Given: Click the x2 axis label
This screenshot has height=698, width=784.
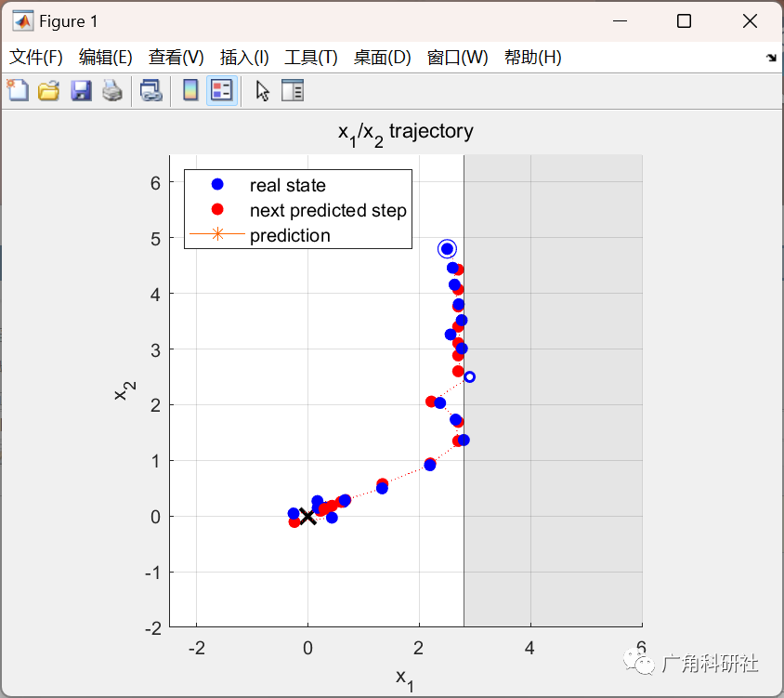Looking at the screenshot, I should click(x=124, y=391).
